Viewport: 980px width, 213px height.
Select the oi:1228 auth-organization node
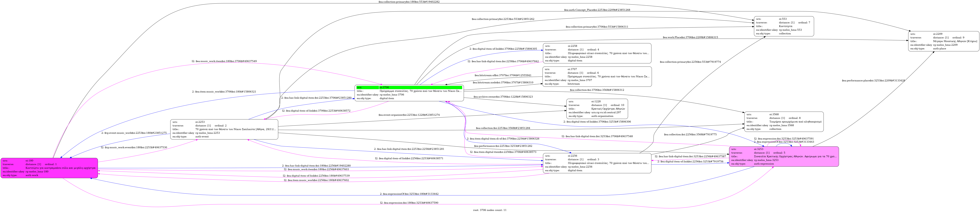[597, 109]
